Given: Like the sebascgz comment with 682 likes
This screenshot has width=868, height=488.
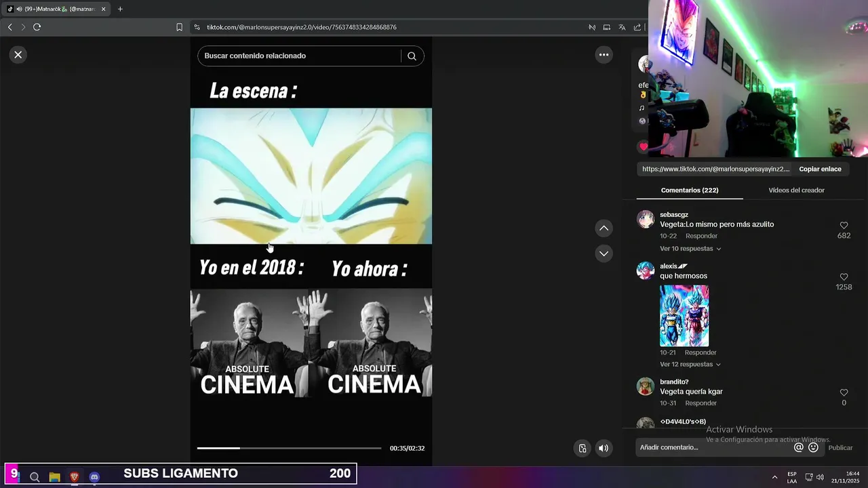Looking at the screenshot, I should coord(844,226).
